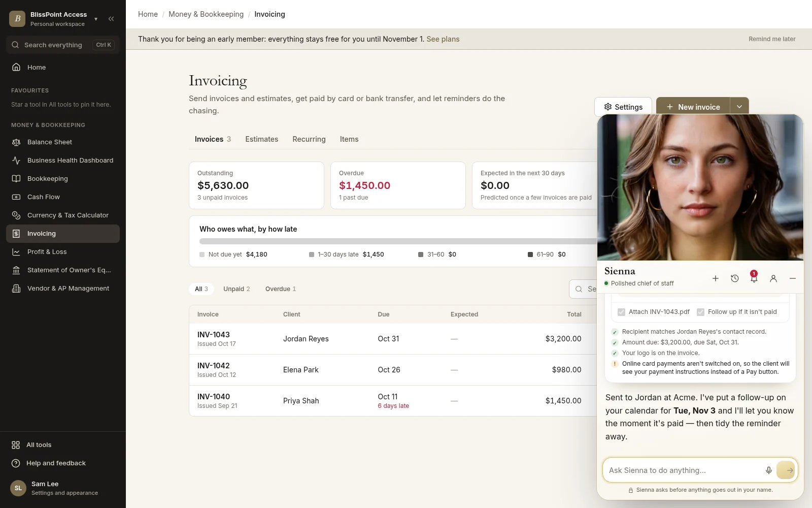Click Home in sidebar
Screen dimensions: 812x508
[x=63, y=67]
